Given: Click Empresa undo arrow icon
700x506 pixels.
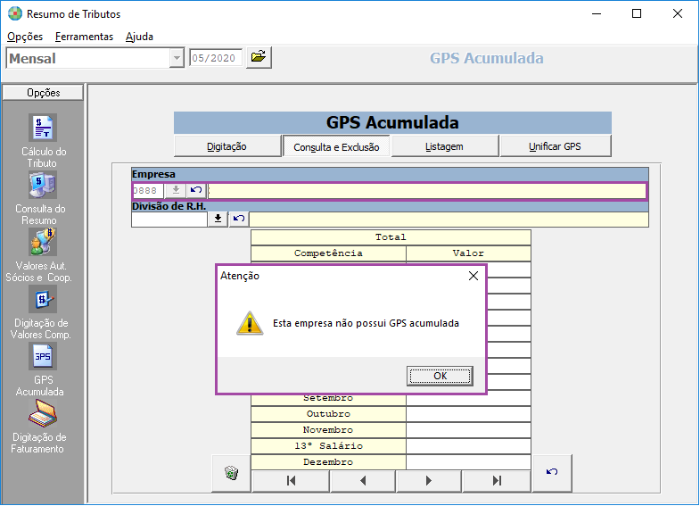Looking at the screenshot, I should pos(196,190).
